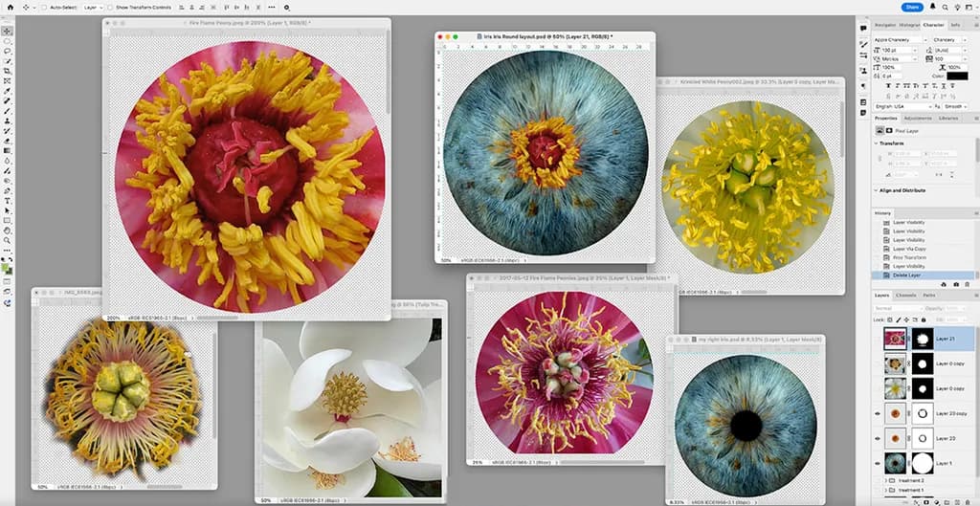Activate the Zoom tool magnifier
980x506 pixels.
(8, 240)
